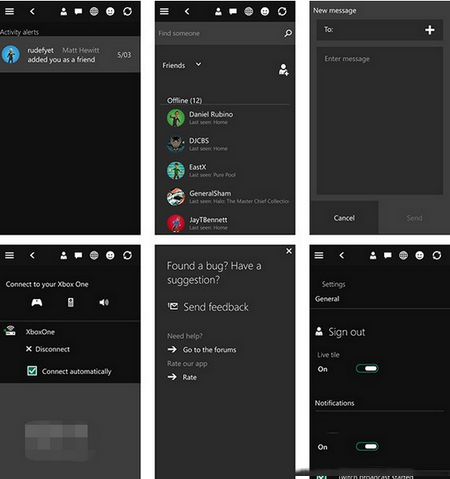Close the feedback panel with the X
This screenshot has height=479, width=450.
coord(289,251)
